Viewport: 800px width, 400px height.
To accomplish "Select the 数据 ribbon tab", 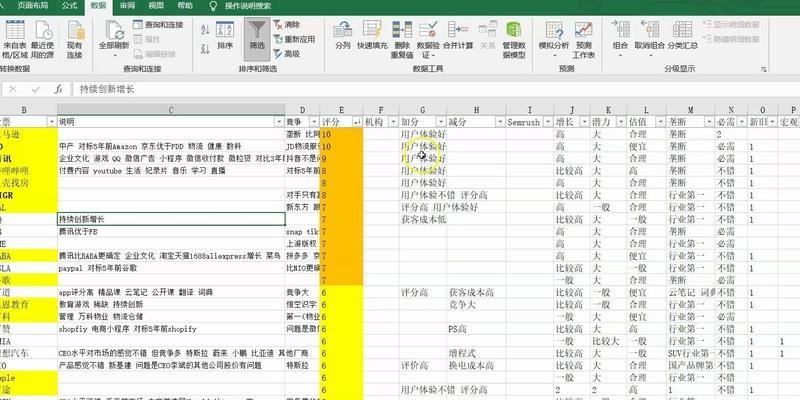I will coord(98,6).
